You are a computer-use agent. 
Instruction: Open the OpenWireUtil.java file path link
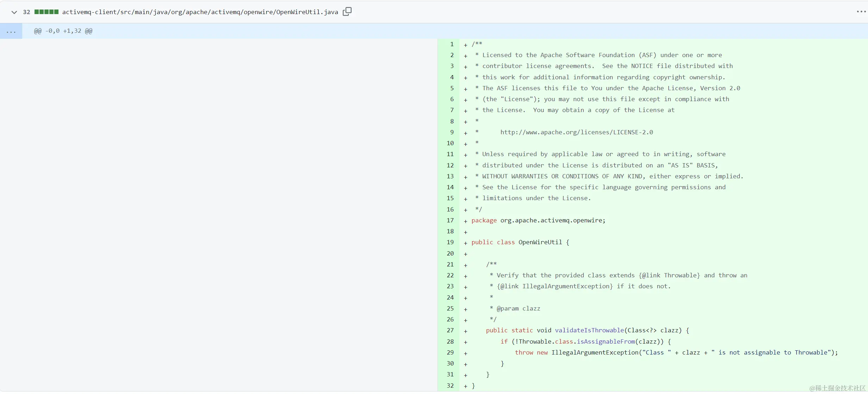point(200,12)
